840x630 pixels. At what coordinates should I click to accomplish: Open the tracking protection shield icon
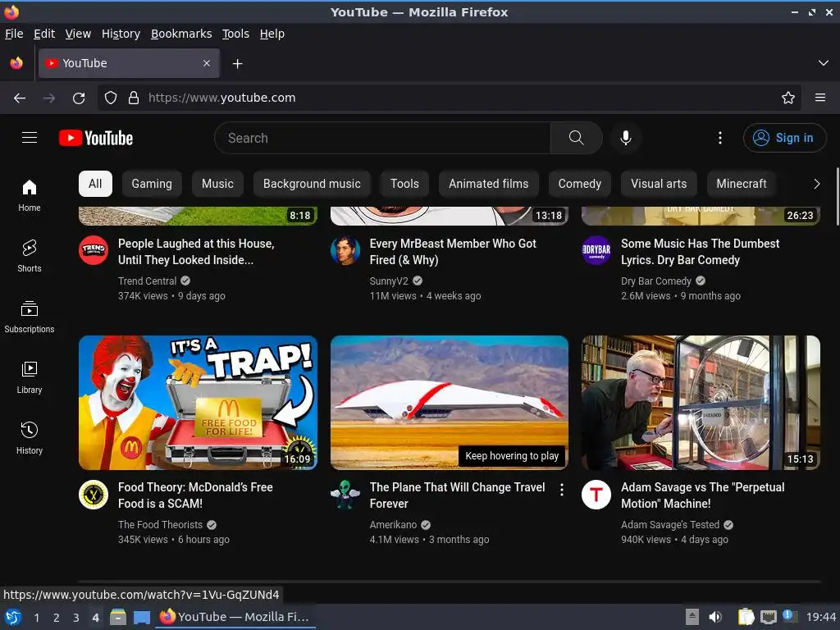(x=111, y=98)
